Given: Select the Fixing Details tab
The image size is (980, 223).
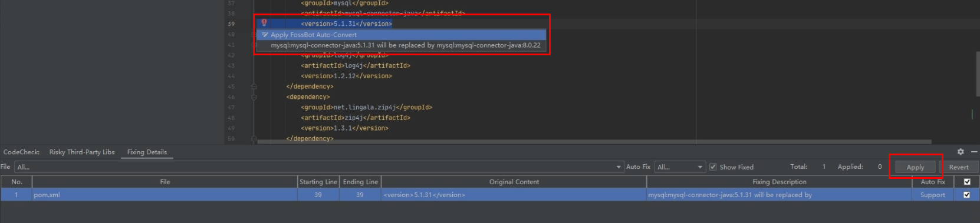Looking at the screenshot, I should click(147, 152).
